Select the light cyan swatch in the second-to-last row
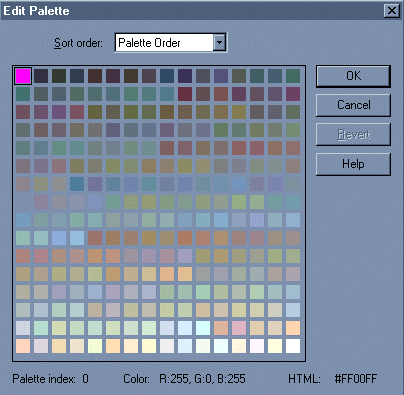 click(x=203, y=328)
